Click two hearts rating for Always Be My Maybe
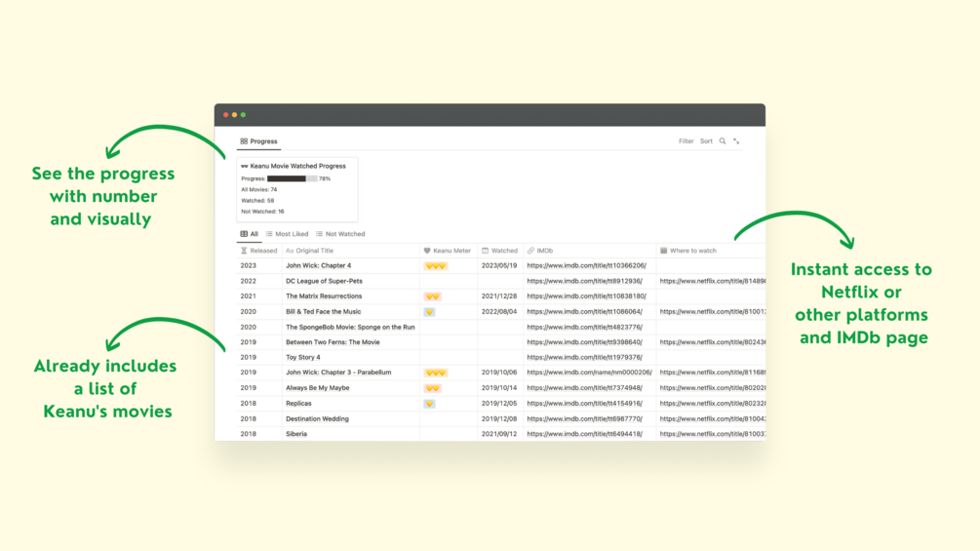 433,388
